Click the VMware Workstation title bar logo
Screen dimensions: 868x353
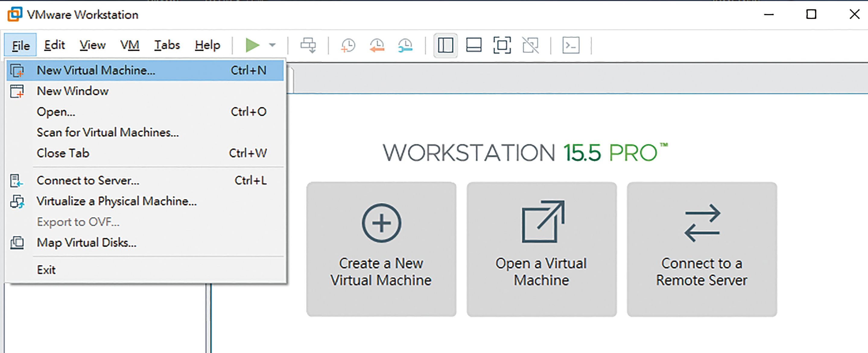(15, 14)
